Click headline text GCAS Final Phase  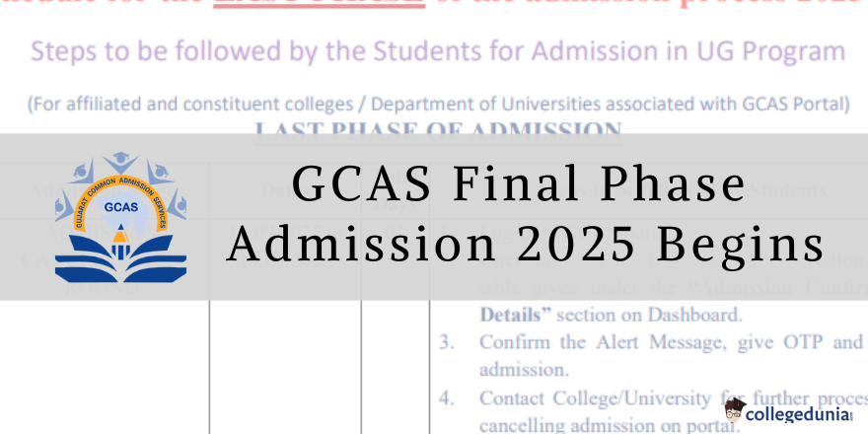pos(519,184)
